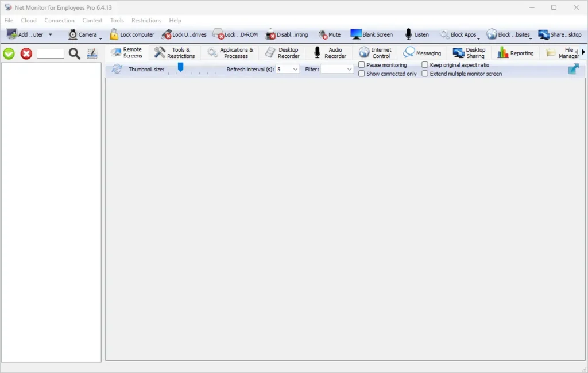Activate the Blank Screen function
Viewport: 588px width, 373px height.
pyautogui.click(x=373, y=34)
